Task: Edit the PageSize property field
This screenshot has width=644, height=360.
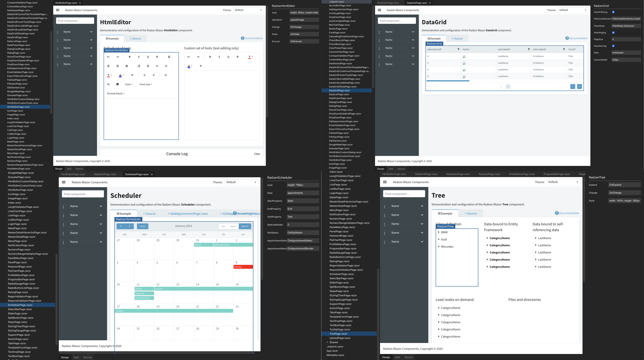Action: click(626, 39)
